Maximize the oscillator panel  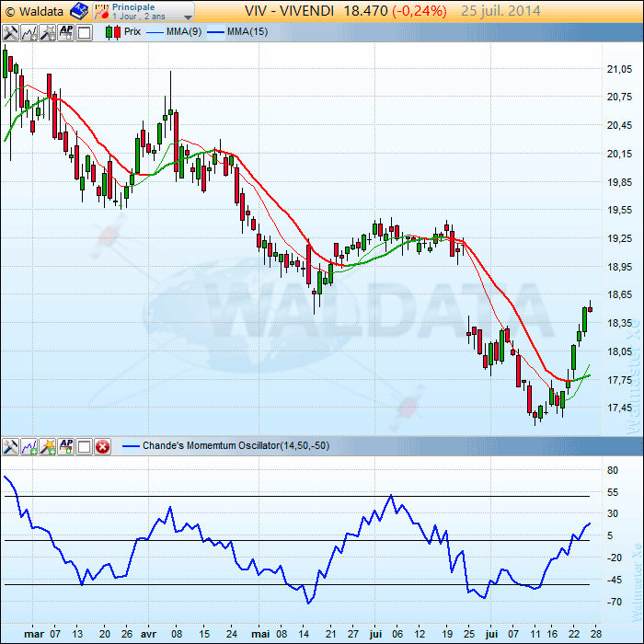(x=85, y=446)
